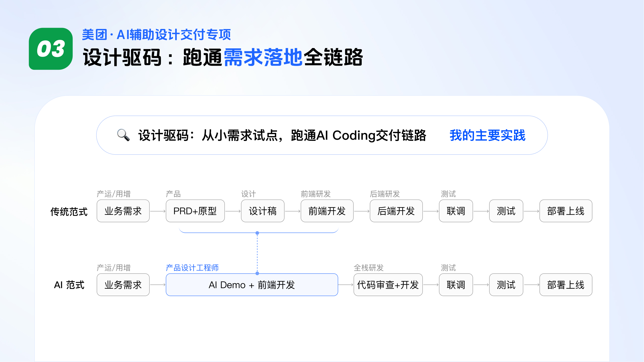Viewport: 644px width, 362px height.
Task: Click the 代码审查+开发 step box
Action: click(x=388, y=285)
